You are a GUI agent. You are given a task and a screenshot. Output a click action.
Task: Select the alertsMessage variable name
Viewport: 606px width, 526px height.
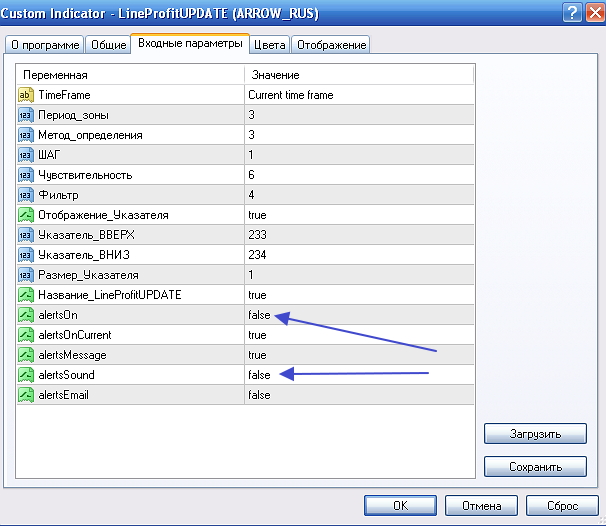tap(72, 355)
